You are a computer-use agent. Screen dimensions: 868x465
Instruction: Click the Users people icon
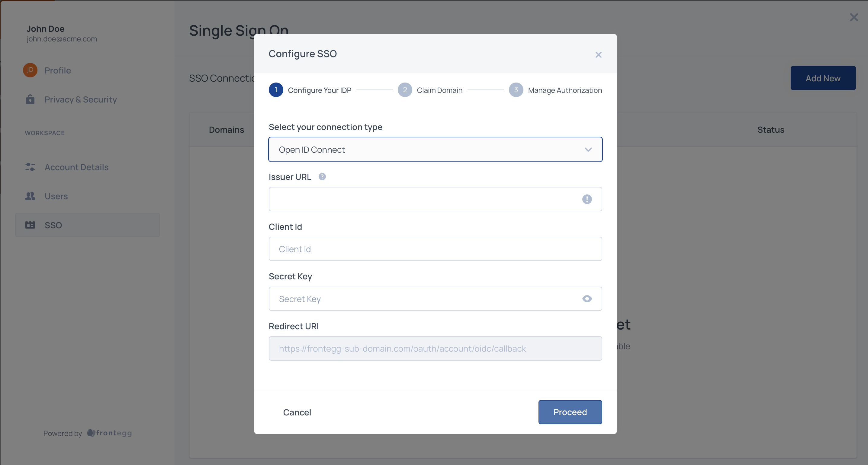[x=30, y=196]
